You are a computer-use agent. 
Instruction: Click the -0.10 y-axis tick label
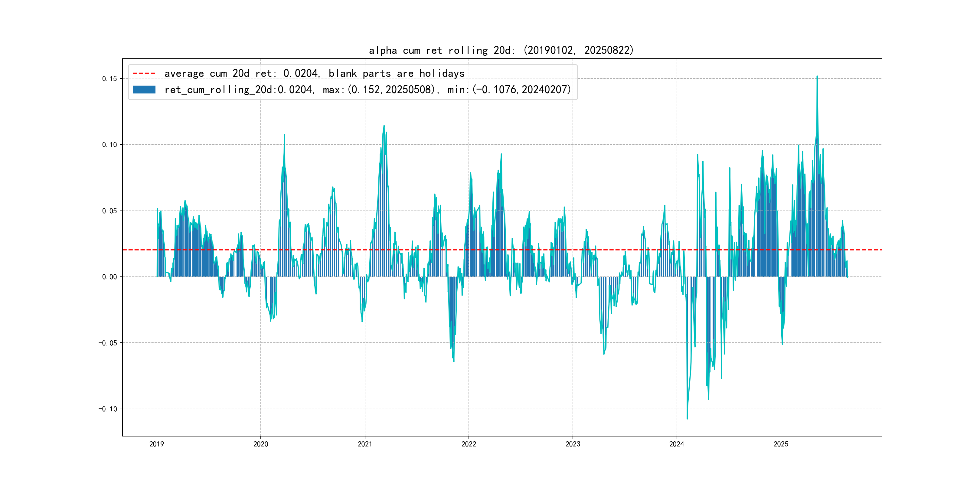click(x=108, y=409)
